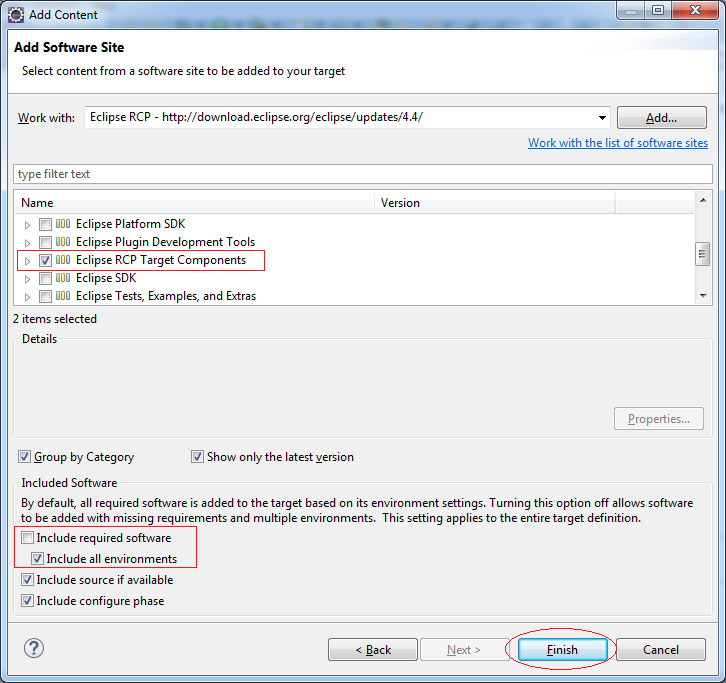Enable Include required software option
726x683 pixels.
click(27, 538)
